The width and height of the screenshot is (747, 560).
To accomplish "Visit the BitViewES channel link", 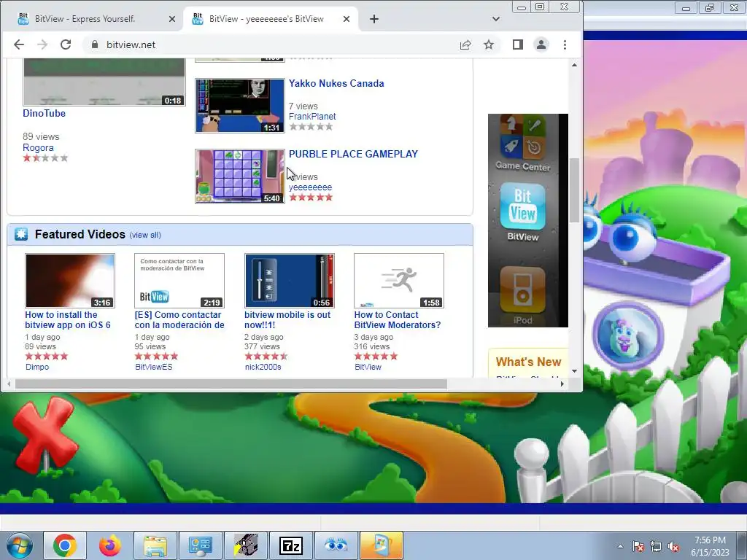I will (154, 367).
